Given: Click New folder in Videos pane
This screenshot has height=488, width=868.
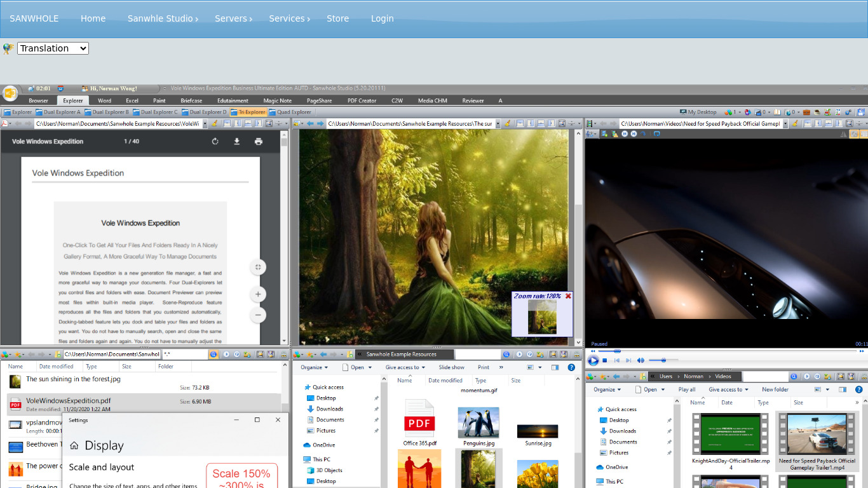Looking at the screenshot, I should pos(775,390).
